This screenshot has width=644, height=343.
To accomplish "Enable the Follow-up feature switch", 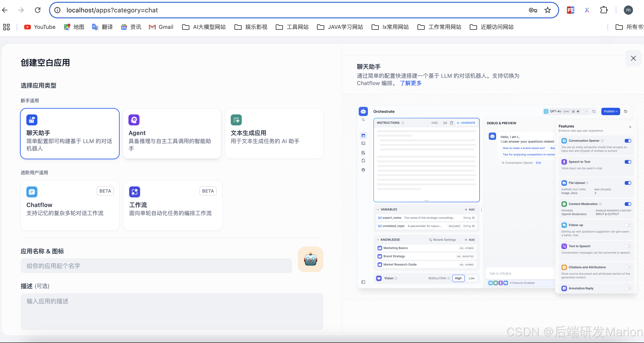I will pyautogui.click(x=627, y=225).
